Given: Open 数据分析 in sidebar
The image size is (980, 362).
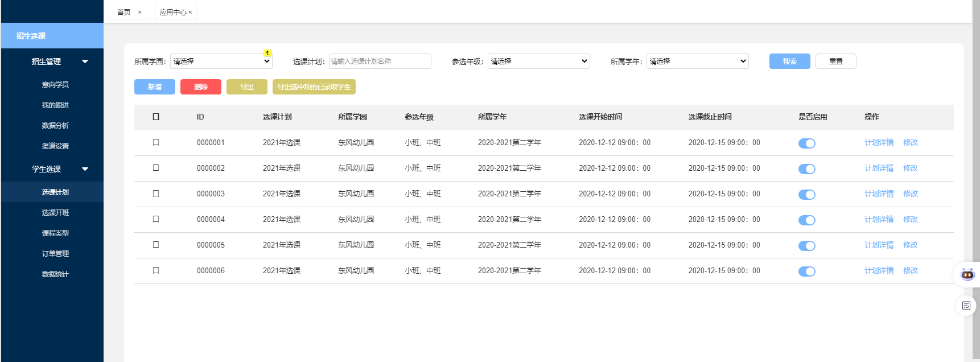Looking at the screenshot, I should tap(55, 125).
